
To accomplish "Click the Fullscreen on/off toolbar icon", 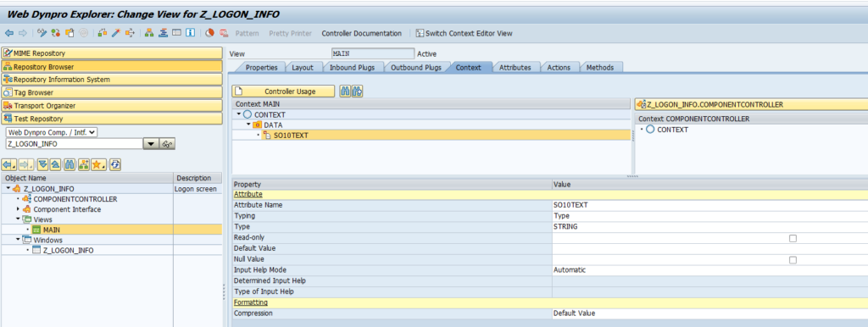I will [176, 33].
